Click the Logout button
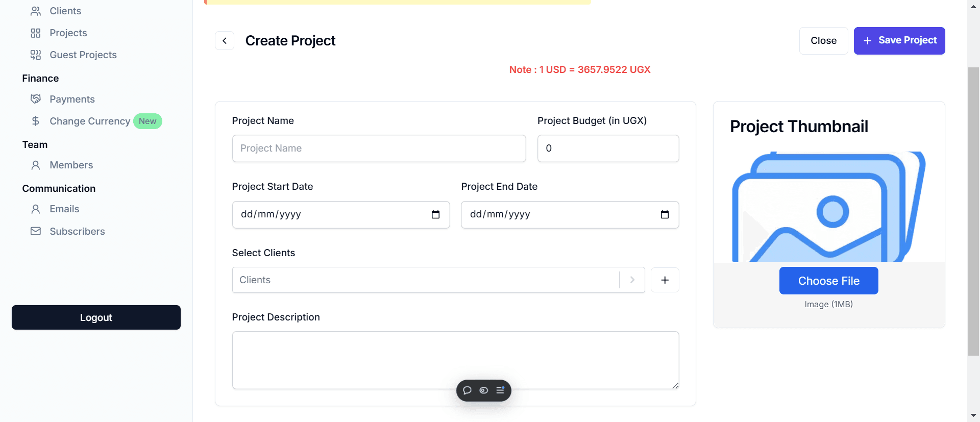This screenshot has height=422, width=980. (x=96, y=317)
